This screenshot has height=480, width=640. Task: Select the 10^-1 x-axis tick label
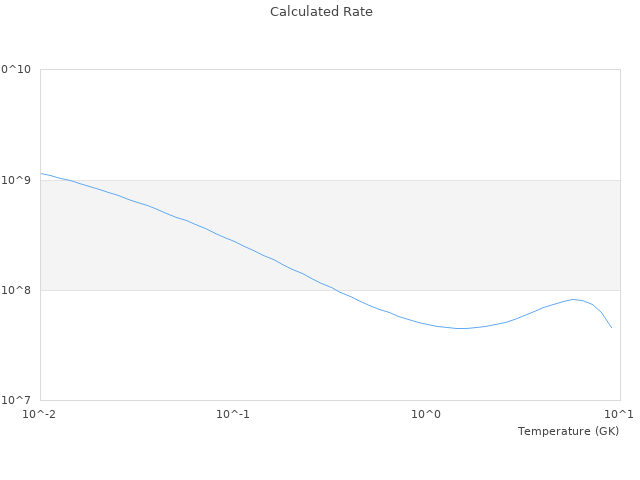pos(233,414)
